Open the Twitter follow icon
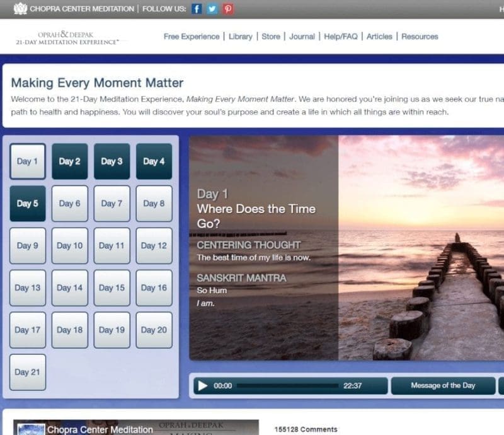 (x=212, y=9)
